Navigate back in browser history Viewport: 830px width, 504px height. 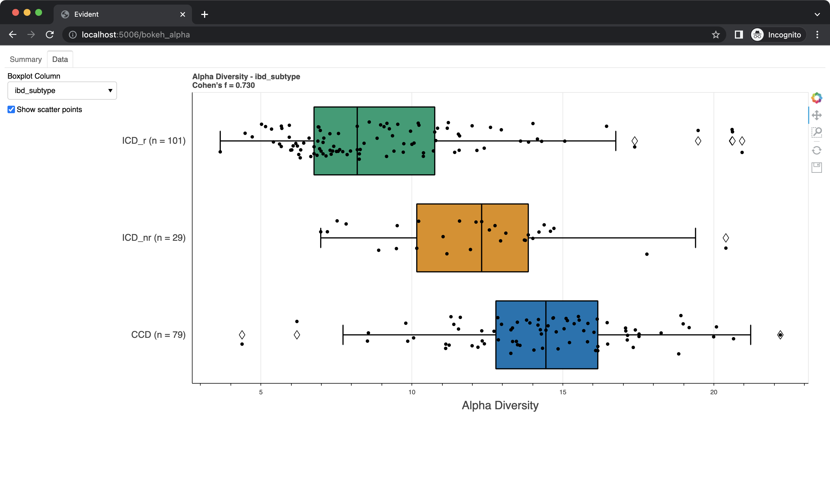click(12, 34)
